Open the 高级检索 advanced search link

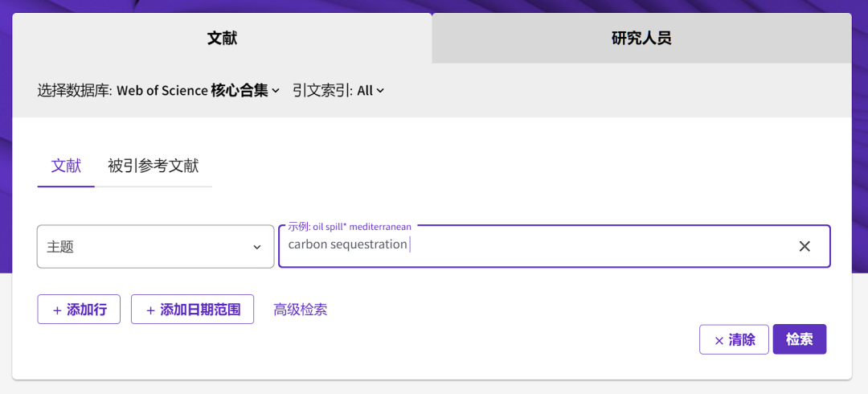(x=300, y=310)
